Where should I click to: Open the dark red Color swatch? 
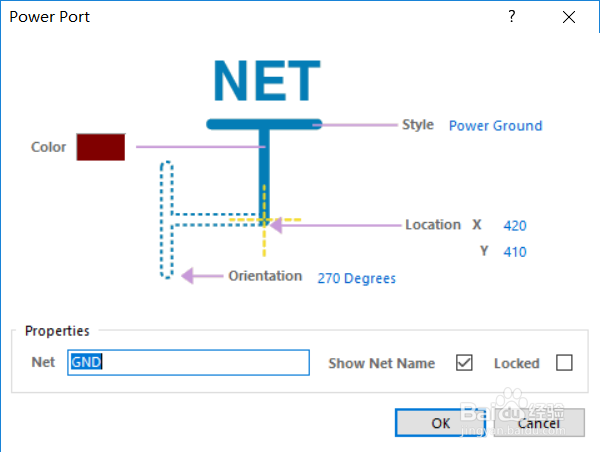(x=101, y=147)
